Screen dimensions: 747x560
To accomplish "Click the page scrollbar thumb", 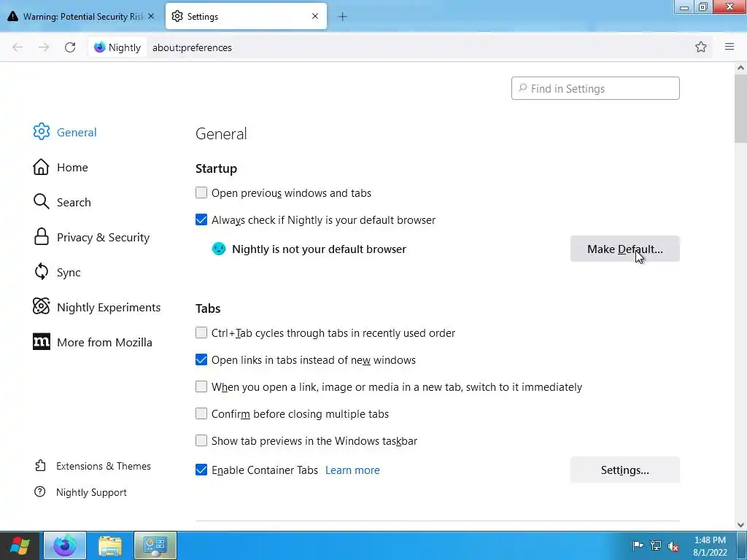I will (740, 108).
